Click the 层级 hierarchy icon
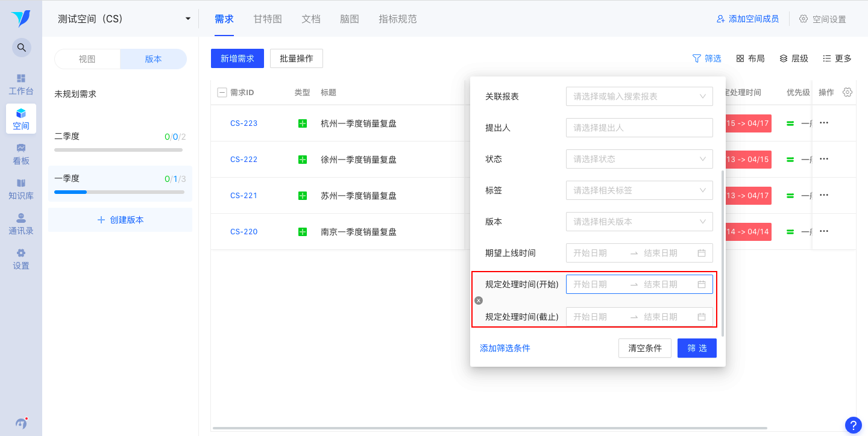The width and height of the screenshot is (868, 436). point(793,58)
